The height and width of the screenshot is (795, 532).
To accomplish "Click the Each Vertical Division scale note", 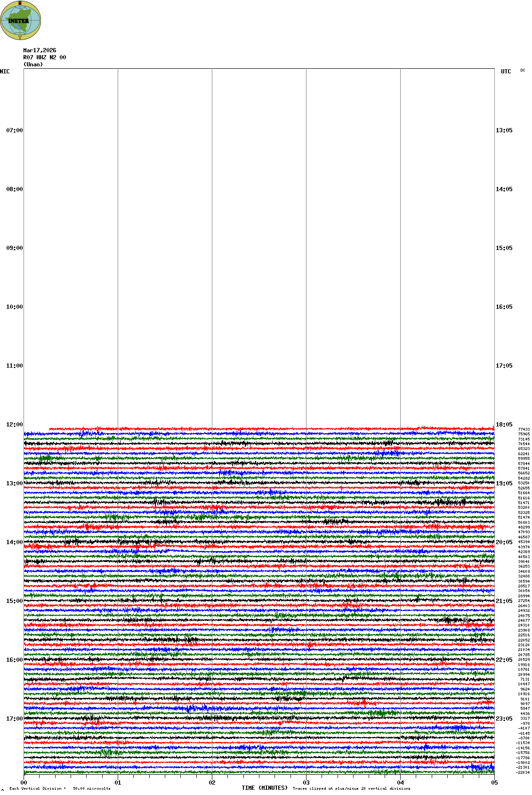I will tap(60, 788).
